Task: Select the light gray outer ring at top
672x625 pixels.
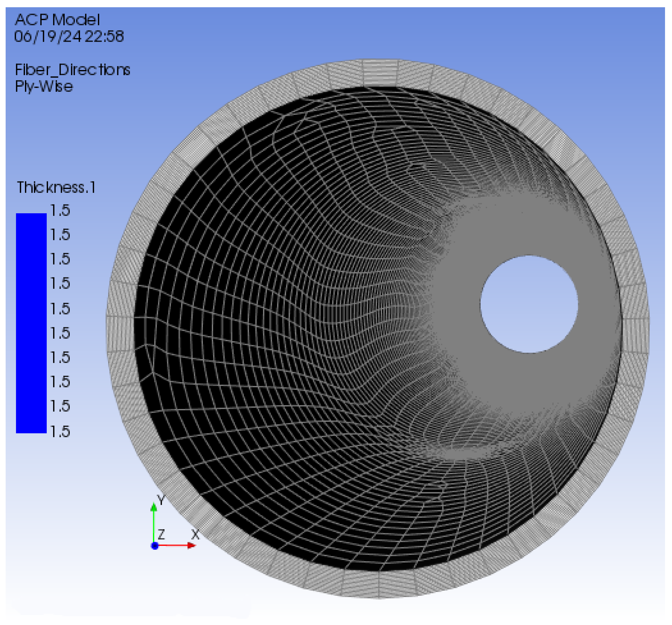Action: (x=380, y=73)
